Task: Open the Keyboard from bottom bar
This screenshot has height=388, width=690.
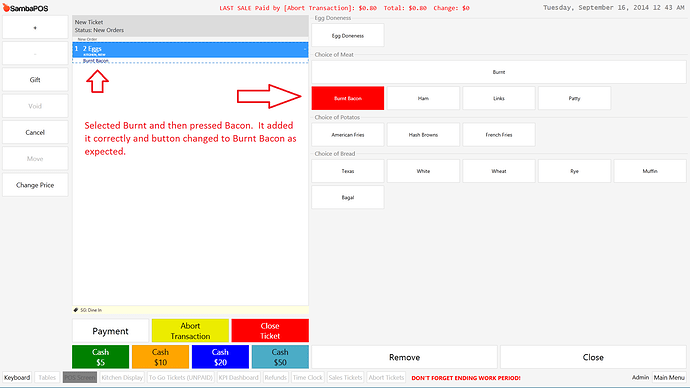Action: click(17, 377)
